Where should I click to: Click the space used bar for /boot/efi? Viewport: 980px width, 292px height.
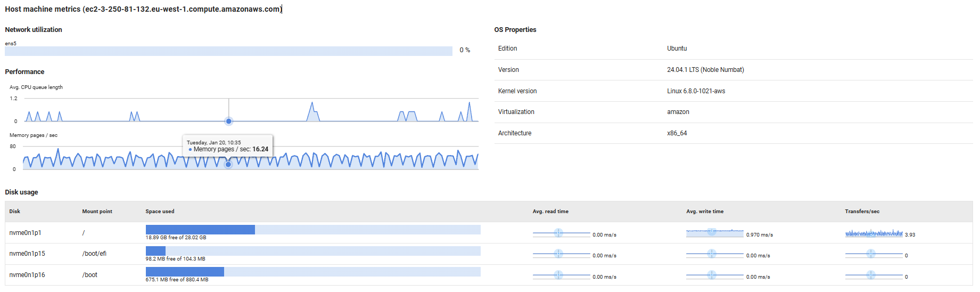click(x=313, y=251)
